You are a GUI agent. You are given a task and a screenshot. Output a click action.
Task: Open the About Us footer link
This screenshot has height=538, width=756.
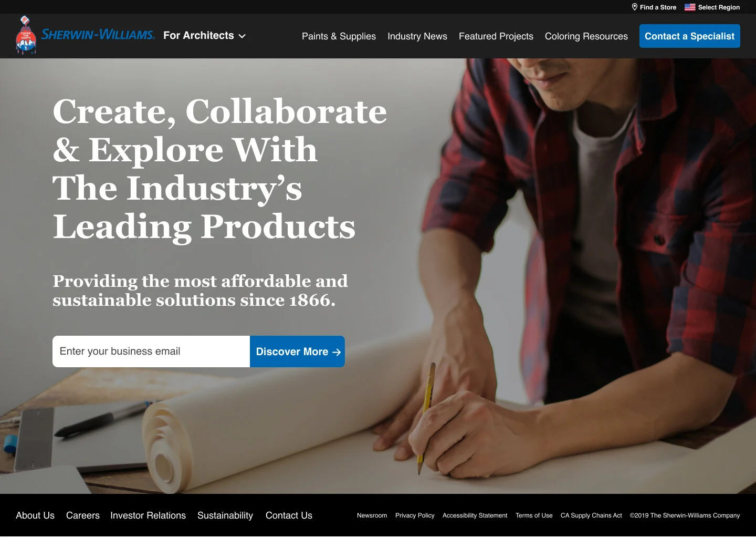pos(35,515)
